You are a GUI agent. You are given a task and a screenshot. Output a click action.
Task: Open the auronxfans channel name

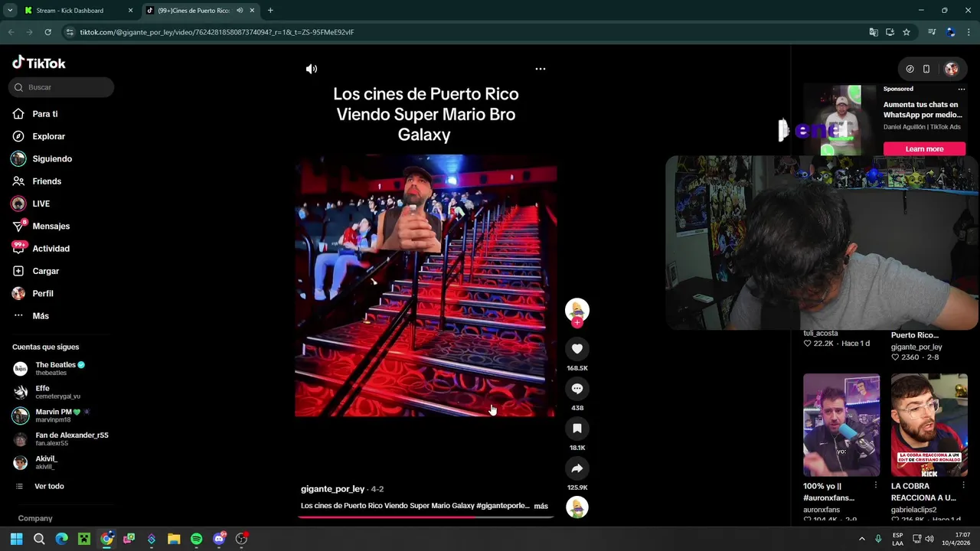pyautogui.click(x=822, y=510)
